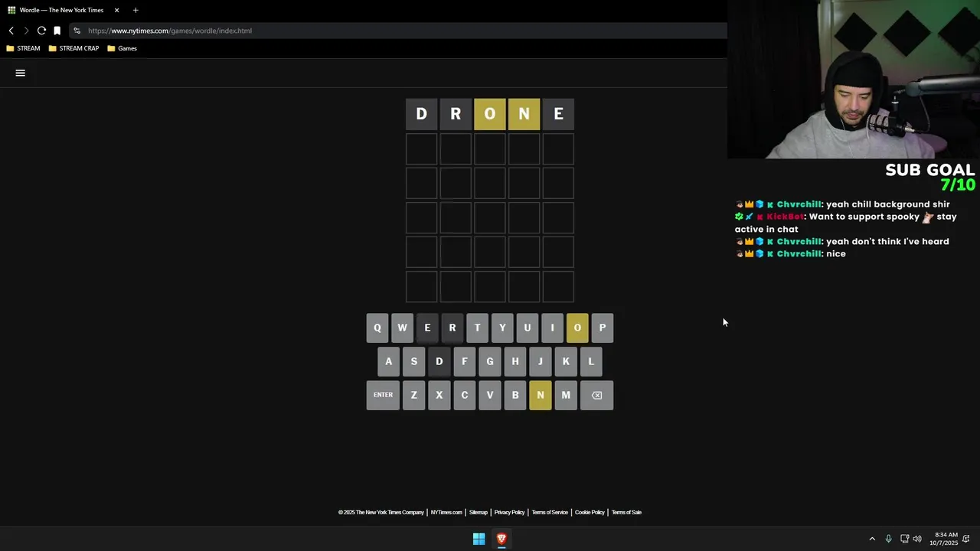The height and width of the screenshot is (551, 980).
Task: Select the Wordle — The New York Times tab
Action: (61, 10)
